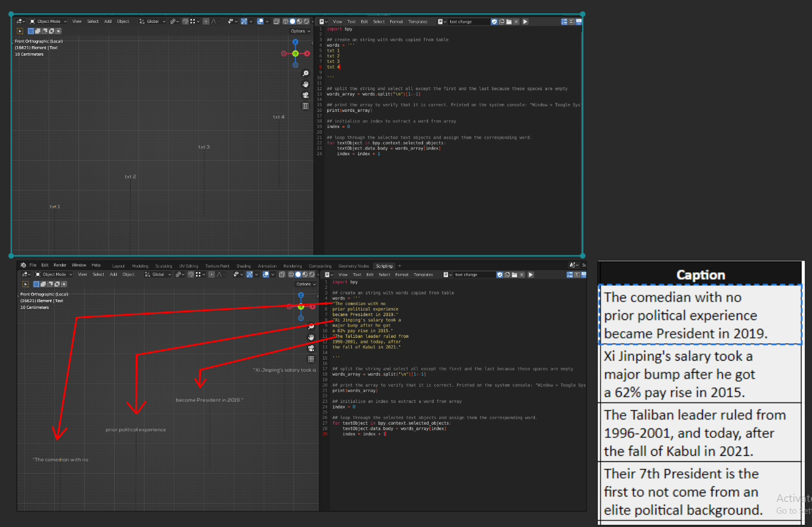The image size is (812, 527).
Task: Open Format menu in bottom text editor
Action: (x=402, y=274)
